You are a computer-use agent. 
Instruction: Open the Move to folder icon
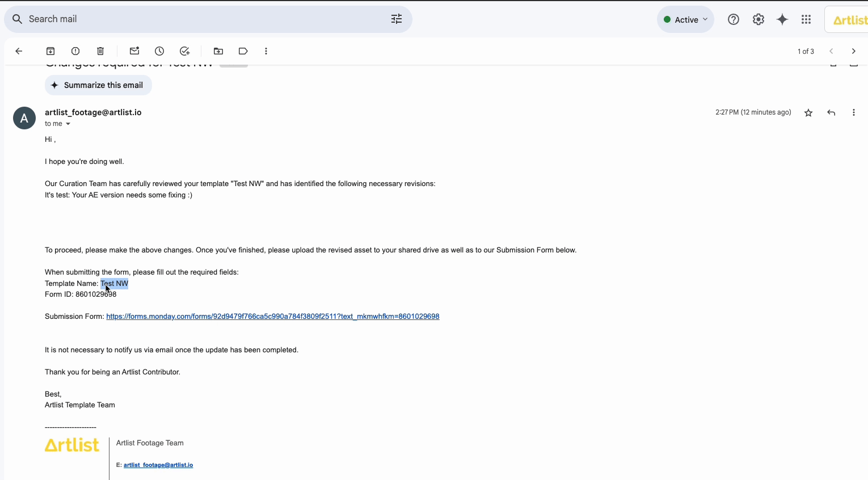pyautogui.click(x=218, y=51)
